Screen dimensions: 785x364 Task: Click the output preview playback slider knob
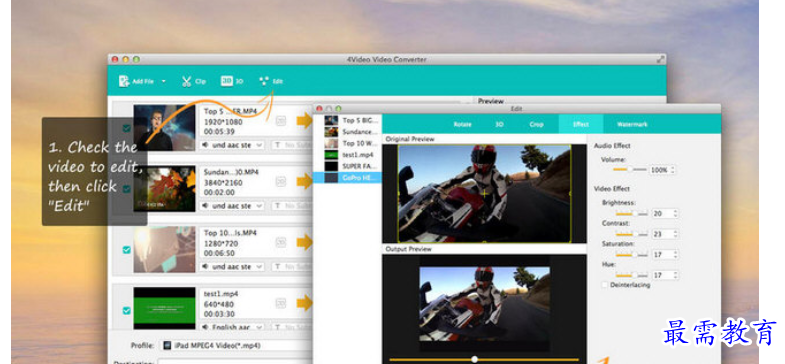(x=474, y=359)
